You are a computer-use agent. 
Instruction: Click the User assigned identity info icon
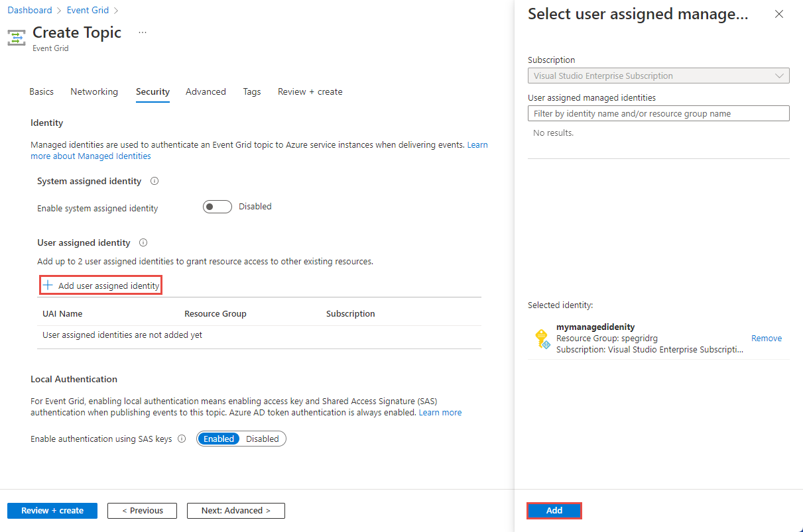coord(143,242)
